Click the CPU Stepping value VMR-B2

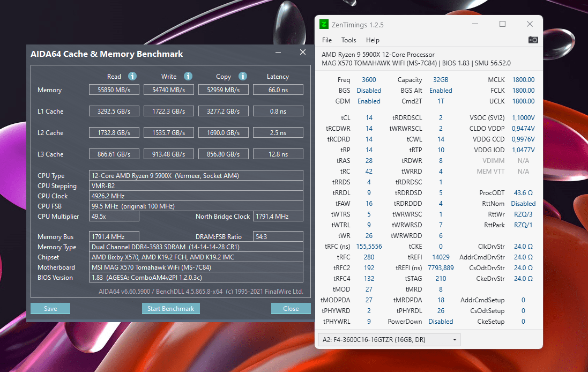pos(196,185)
